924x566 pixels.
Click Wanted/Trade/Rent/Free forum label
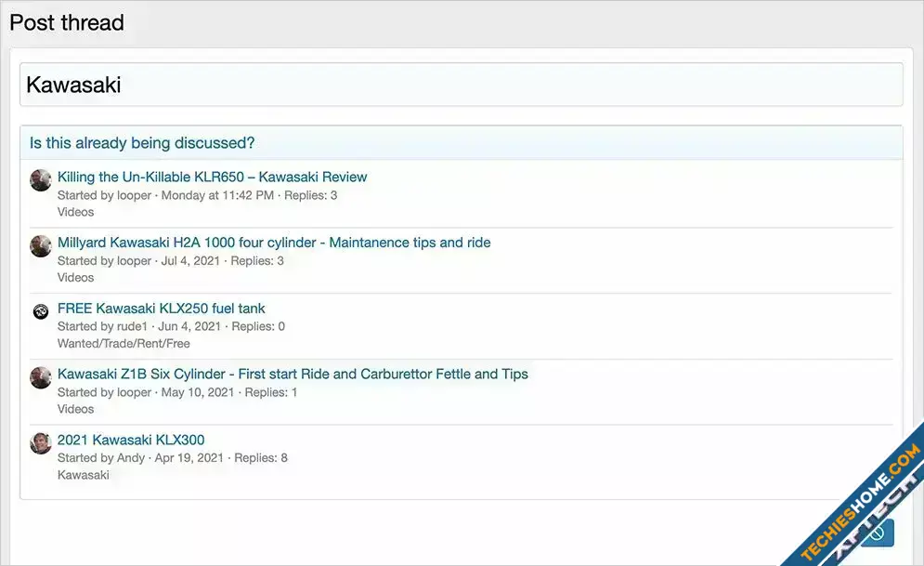(124, 343)
